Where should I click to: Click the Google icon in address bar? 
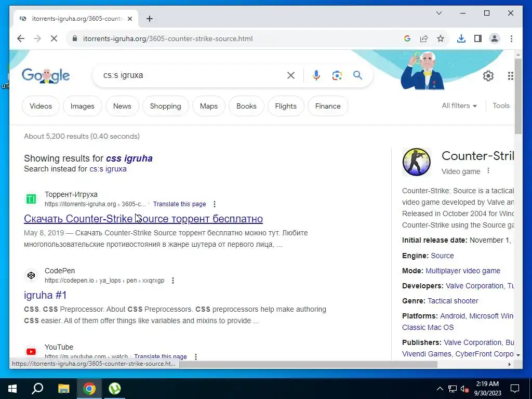[407, 38]
